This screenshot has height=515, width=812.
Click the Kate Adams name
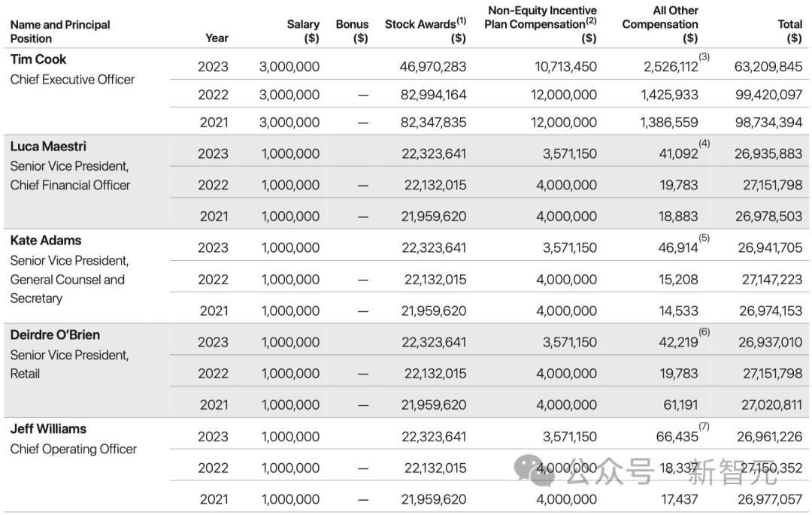pyautogui.click(x=46, y=241)
